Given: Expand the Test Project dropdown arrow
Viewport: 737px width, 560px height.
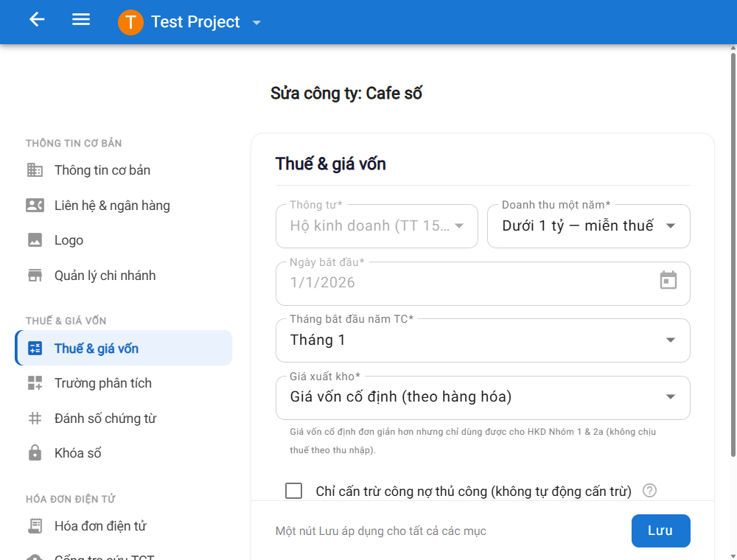Looking at the screenshot, I should click(x=256, y=23).
